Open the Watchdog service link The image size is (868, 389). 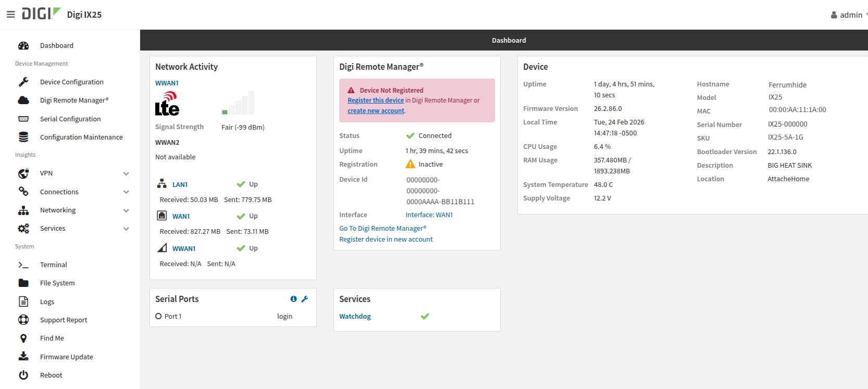pyautogui.click(x=355, y=317)
